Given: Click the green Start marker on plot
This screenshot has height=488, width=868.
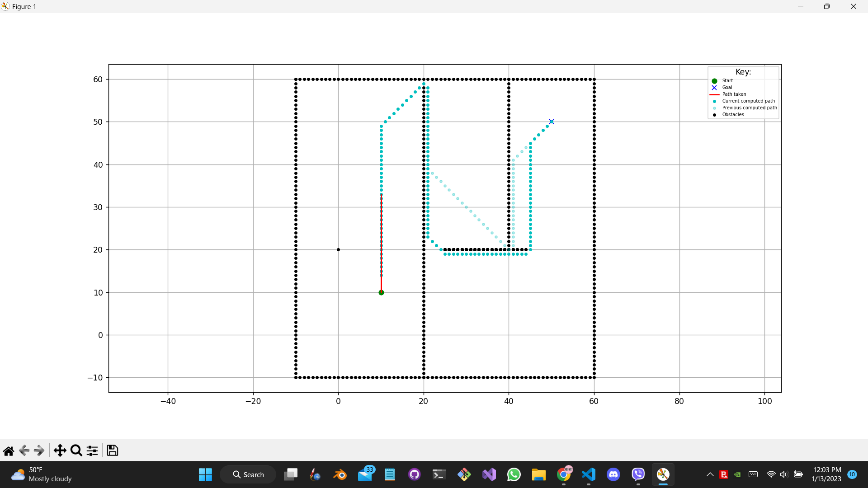Looking at the screenshot, I should click(381, 293).
